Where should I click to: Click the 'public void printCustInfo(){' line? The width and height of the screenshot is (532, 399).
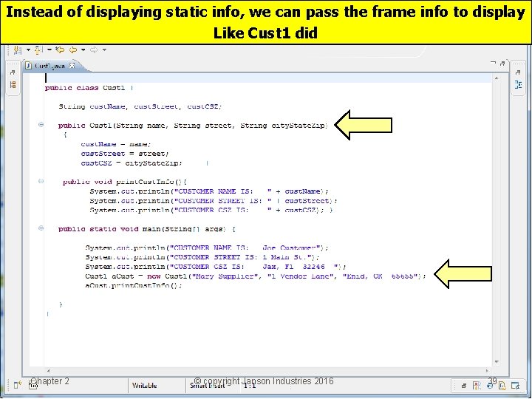pyautogui.click(x=125, y=182)
